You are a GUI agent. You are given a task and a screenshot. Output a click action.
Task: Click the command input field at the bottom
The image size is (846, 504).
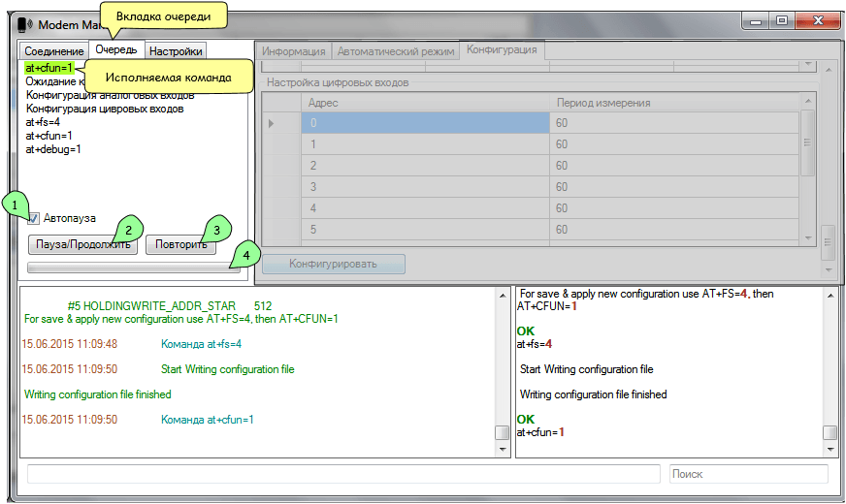(x=343, y=474)
